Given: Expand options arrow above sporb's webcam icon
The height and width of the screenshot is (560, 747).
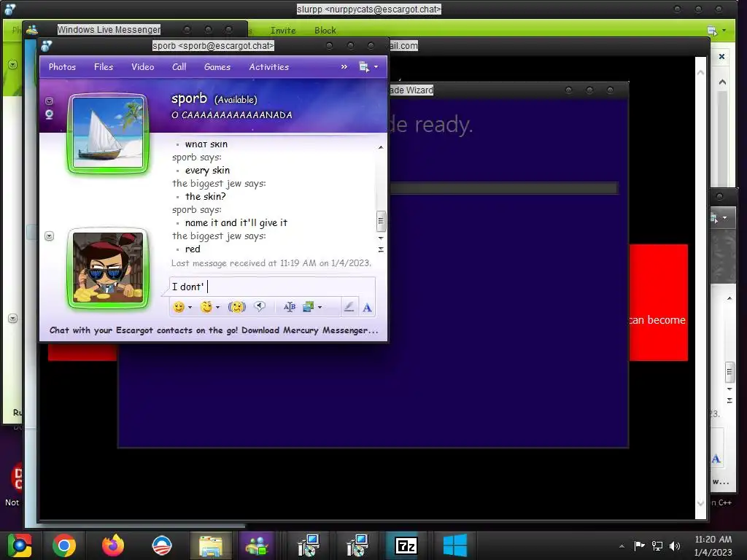Looking at the screenshot, I should point(49,101).
